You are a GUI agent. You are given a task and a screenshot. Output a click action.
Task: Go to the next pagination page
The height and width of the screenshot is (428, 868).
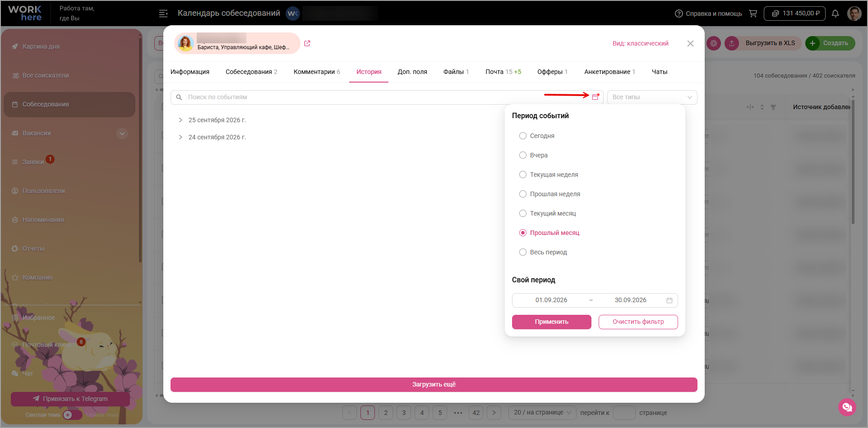coord(494,413)
